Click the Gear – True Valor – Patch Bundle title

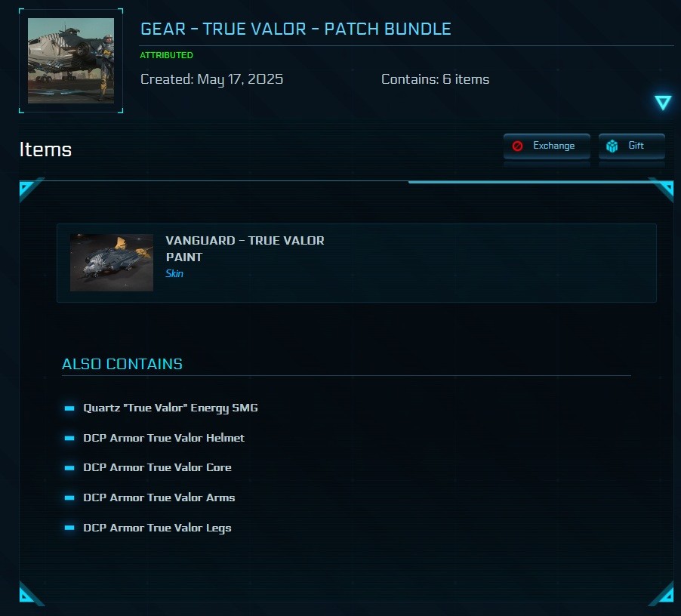click(296, 29)
